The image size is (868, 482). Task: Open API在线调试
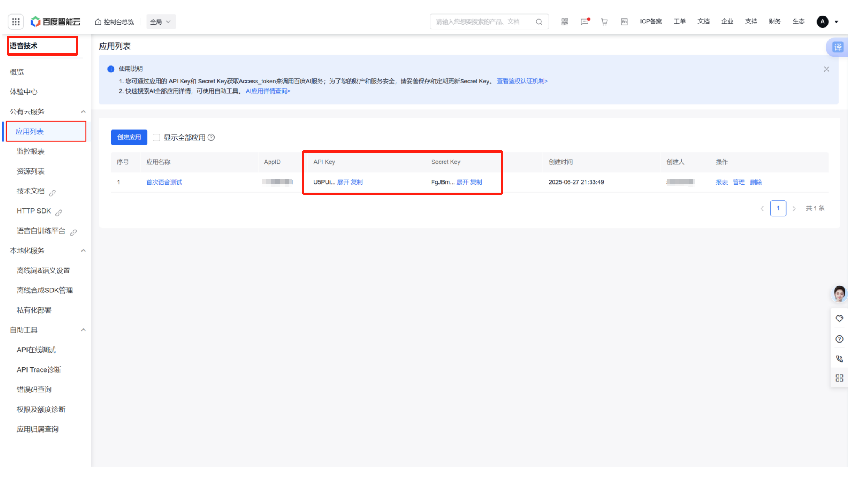tap(36, 350)
